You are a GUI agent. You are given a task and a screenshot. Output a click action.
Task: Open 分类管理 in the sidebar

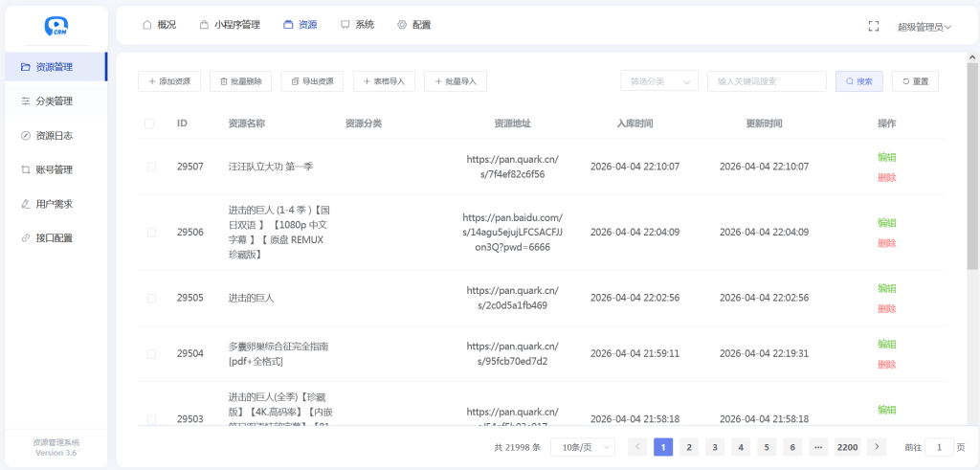56,101
